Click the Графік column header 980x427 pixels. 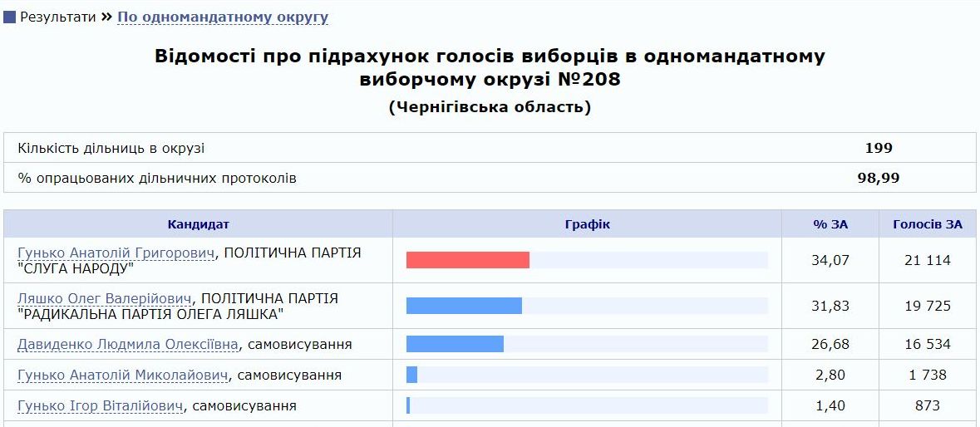tap(587, 224)
